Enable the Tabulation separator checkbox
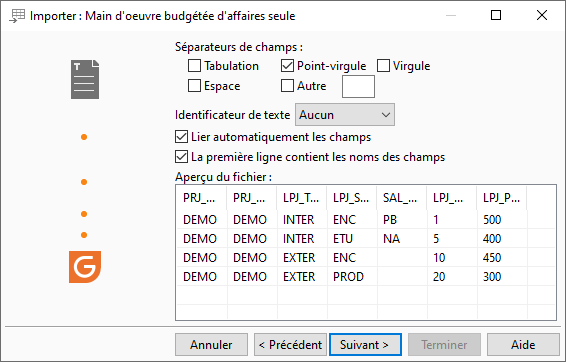 point(194,66)
